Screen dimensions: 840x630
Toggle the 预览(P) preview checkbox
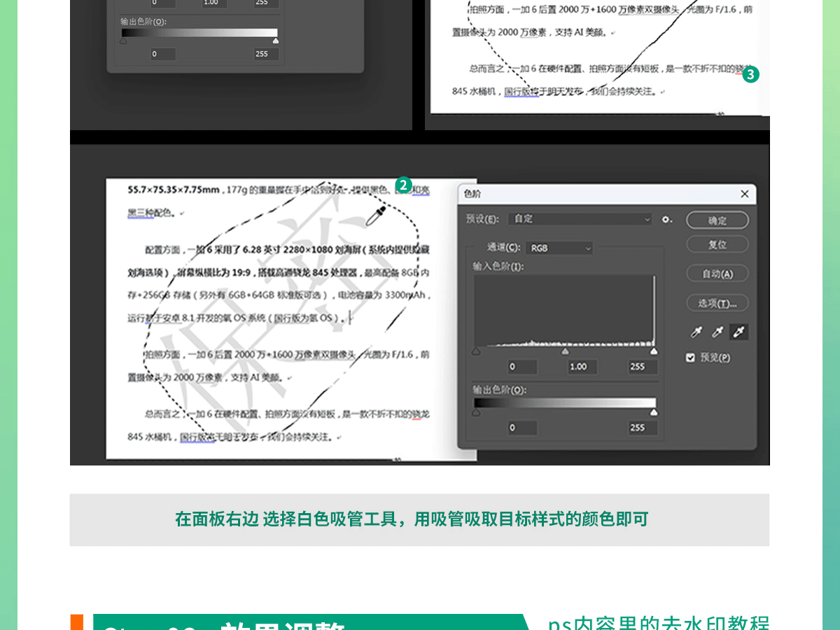691,358
